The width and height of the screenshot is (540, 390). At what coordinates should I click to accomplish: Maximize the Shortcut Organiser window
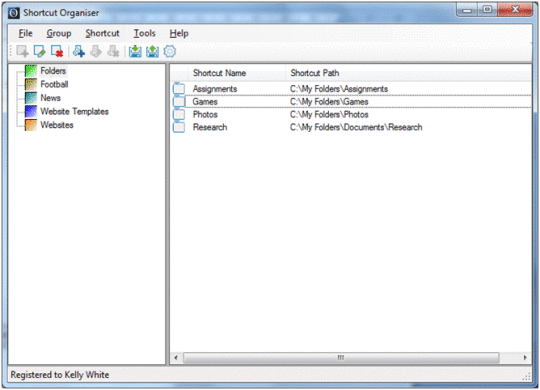click(x=487, y=10)
